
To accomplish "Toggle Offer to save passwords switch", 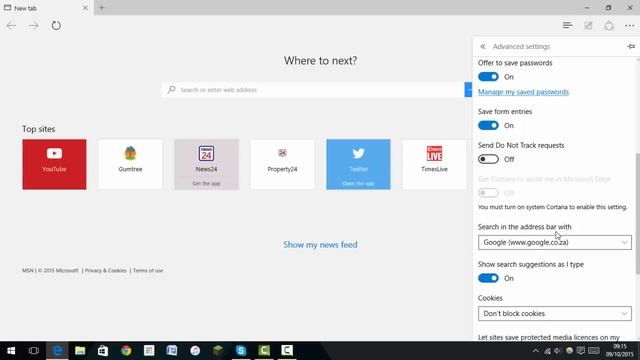I will click(488, 77).
